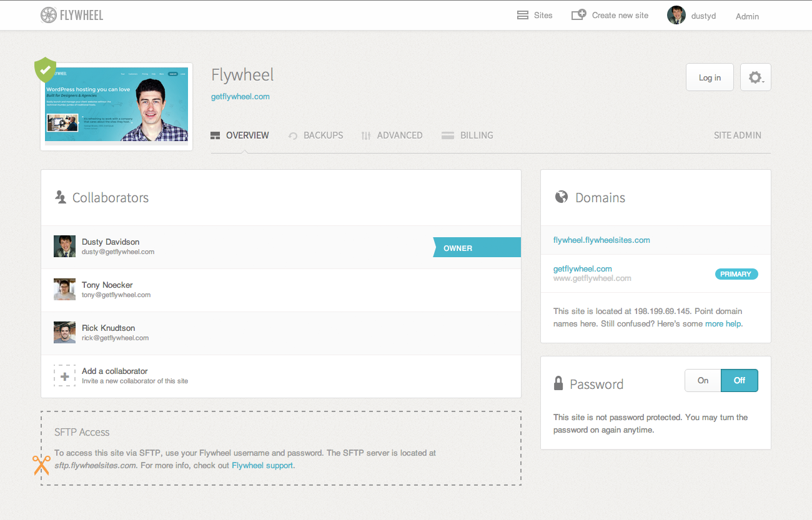Click the more help link
812x520 pixels.
[723, 324]
